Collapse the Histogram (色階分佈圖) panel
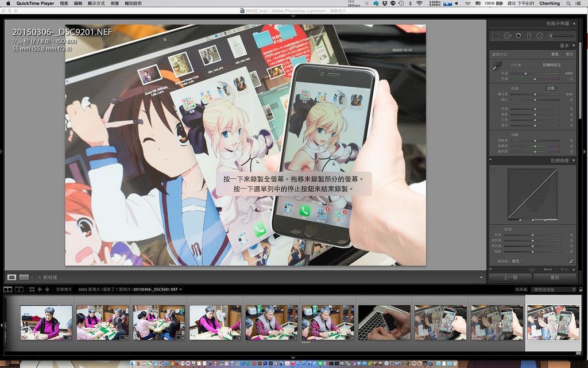This screenshot has height=368, width=588. pyautogui.click(x=574, y=24)
